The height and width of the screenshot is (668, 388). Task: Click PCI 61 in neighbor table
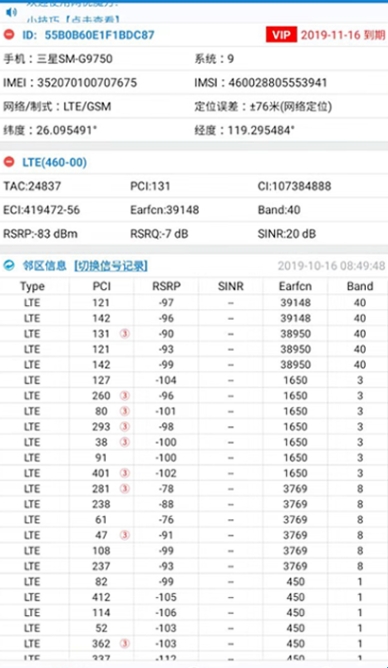coord(101,520)
